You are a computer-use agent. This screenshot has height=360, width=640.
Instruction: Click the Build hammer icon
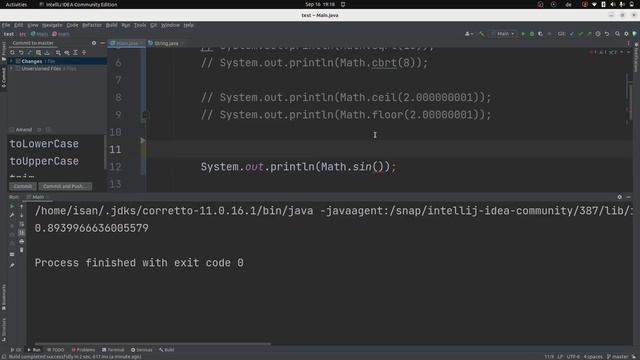(482, 34)
